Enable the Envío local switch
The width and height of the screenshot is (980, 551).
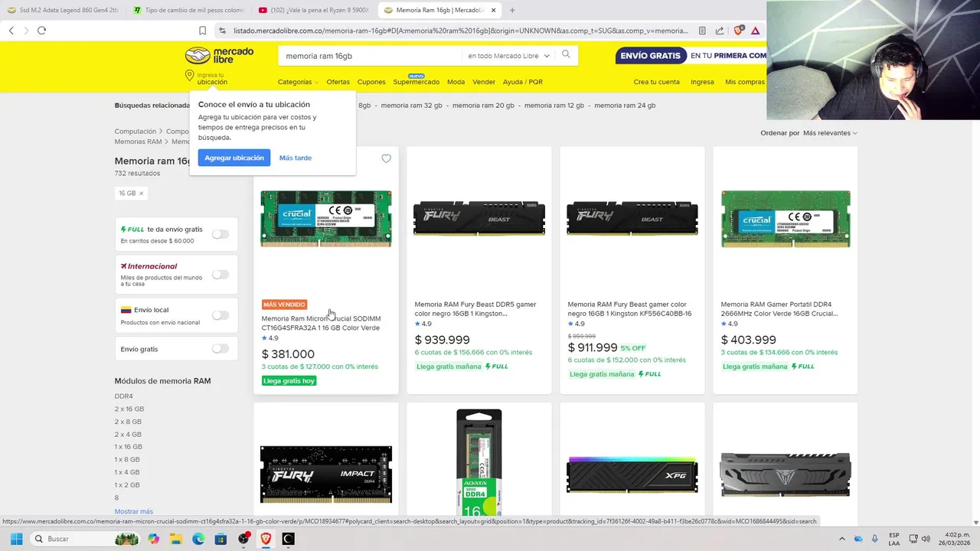coord(220,315)
